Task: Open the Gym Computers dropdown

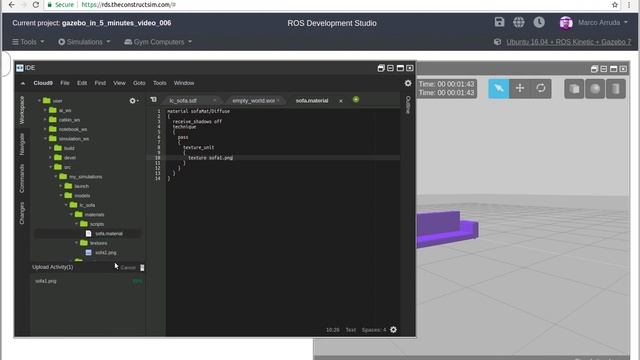Action: (x=158, y=42)
